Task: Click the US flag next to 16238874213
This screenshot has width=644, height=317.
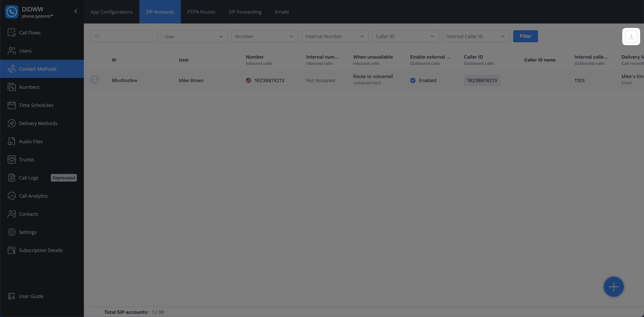Action: [249, 80]
